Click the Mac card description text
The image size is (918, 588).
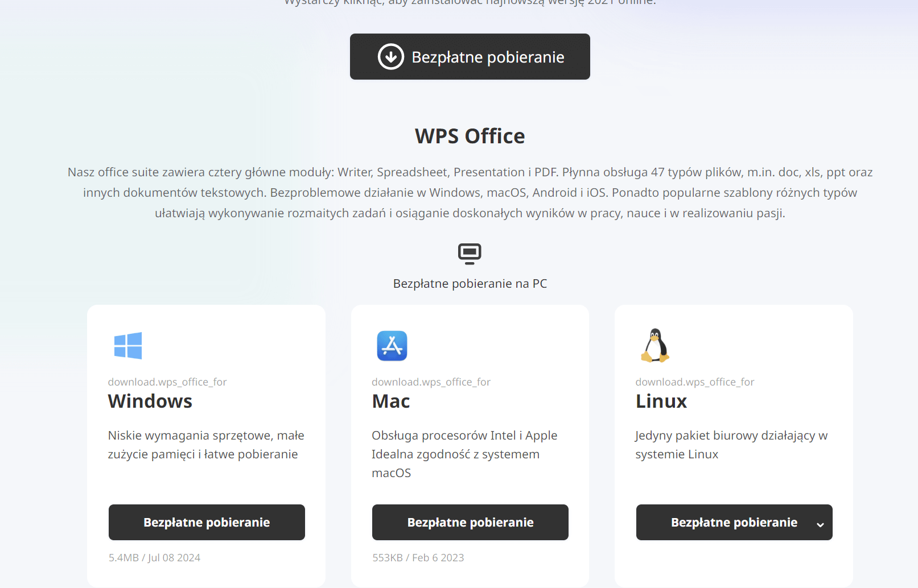464,454
